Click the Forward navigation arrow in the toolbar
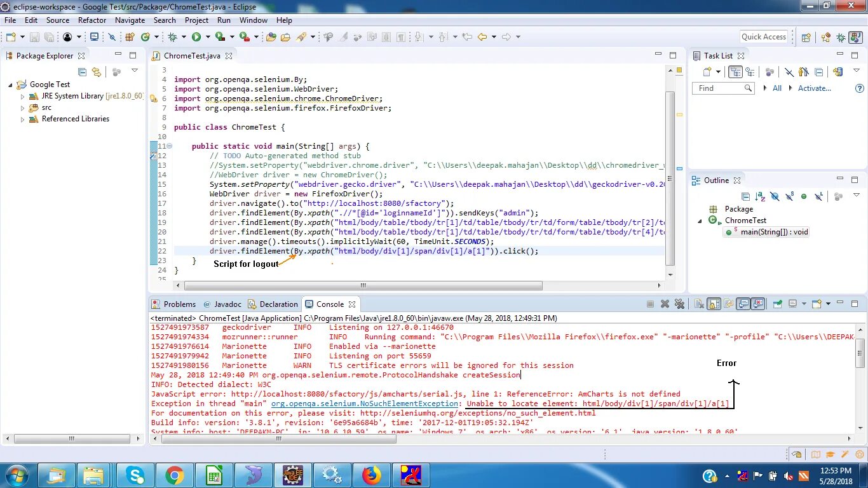Screen dimensions: 868x488 click(x=506, y=37)
